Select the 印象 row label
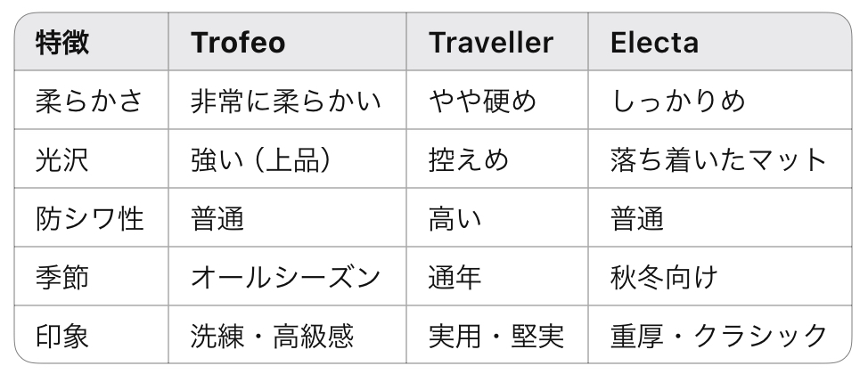 pyautogui.click(x=61, y=336)
